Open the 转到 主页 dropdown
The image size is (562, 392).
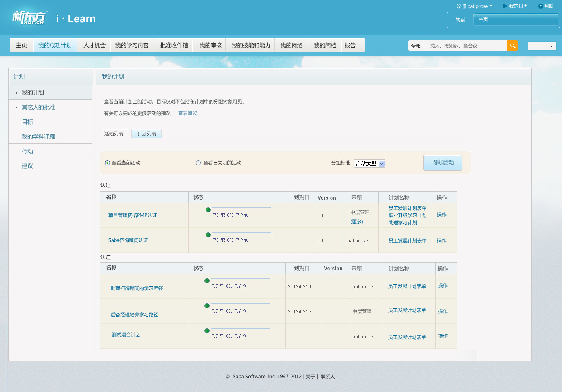(x=516, y=19)
